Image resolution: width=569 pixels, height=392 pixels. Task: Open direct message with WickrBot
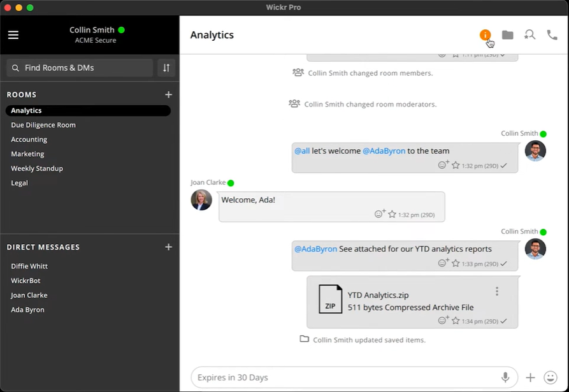click(25, 281)
